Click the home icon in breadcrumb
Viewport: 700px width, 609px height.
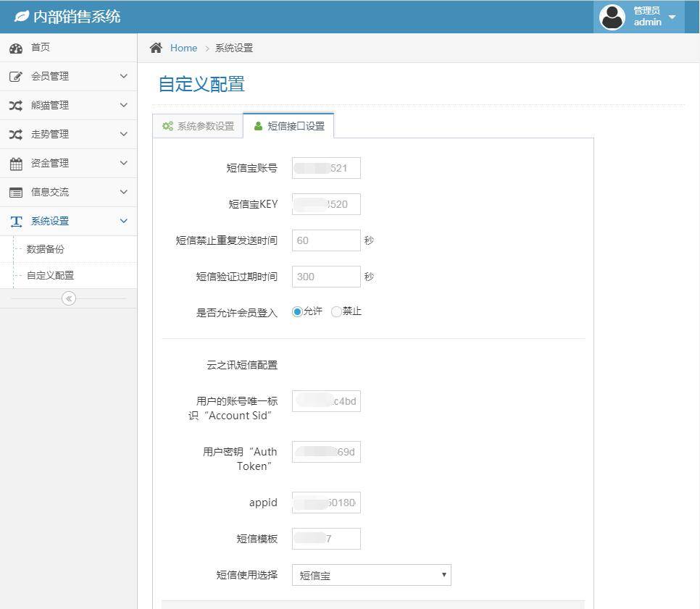click(x=156, y=48)
